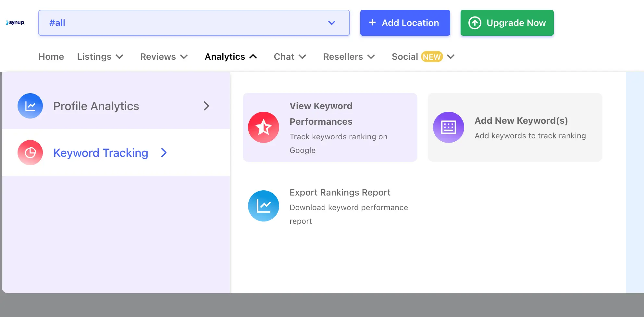Click the Upgrade Now button
This screenshot has width=644, height=317.
(507, 23)
